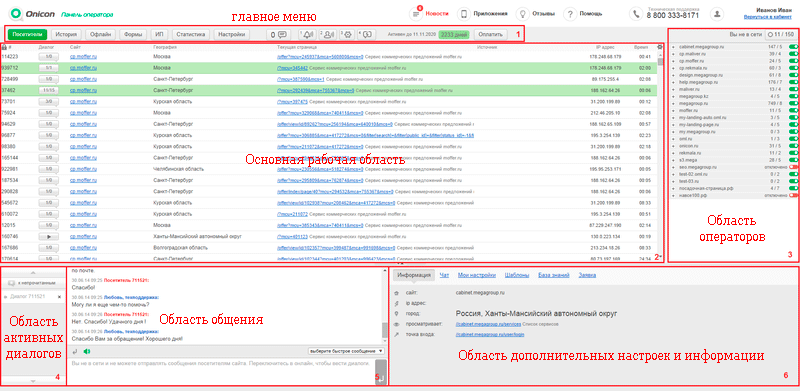
Task: Switch to the Заявка tab
Action: pyautogui.click(x=587, y=275)
